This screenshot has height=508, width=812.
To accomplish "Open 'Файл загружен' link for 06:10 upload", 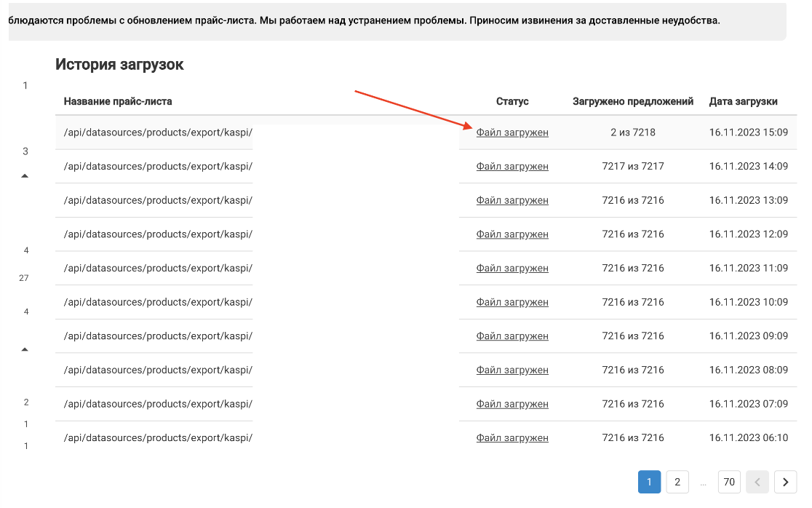I will coord(512,438).
